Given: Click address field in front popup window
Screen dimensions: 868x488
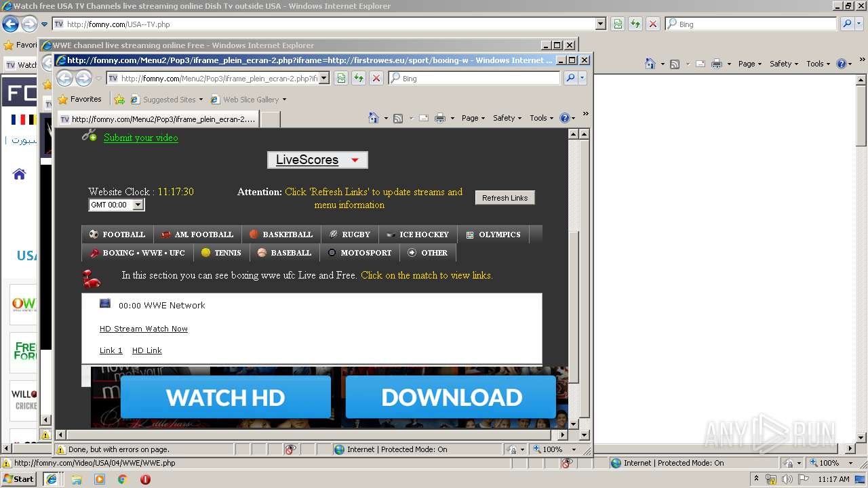Looking at the screenshot, I should 217,79.
